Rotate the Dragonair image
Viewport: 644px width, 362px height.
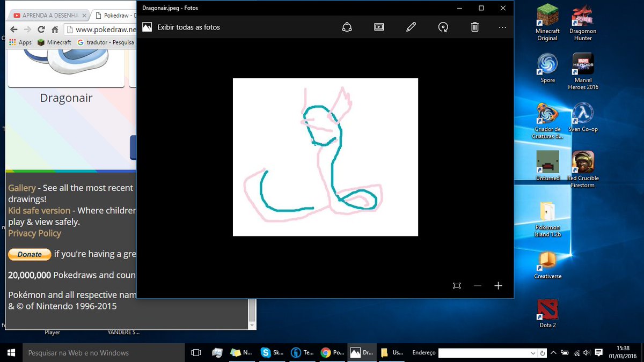tap(443, 27)
